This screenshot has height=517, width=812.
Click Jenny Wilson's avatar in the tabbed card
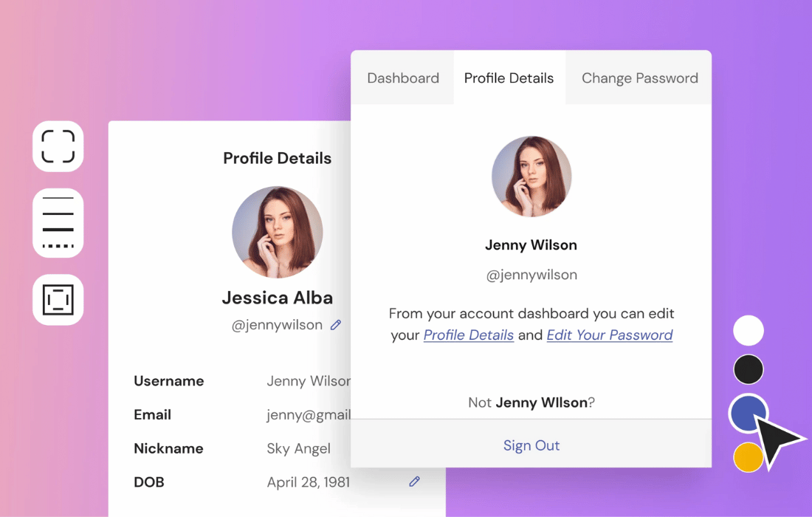tap(531, 177)
